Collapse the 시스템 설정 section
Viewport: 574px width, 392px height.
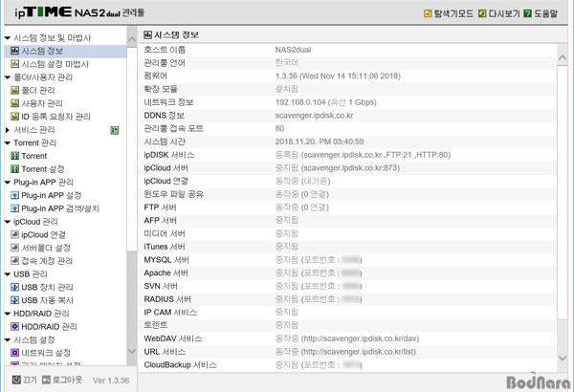8,340
